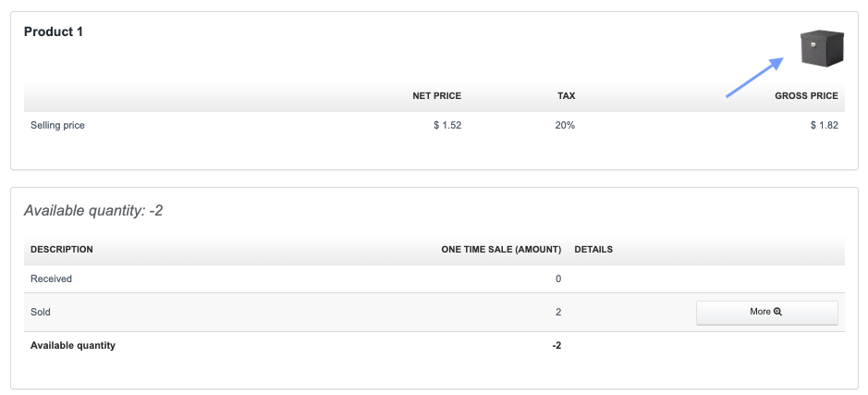Click the $ 1.52 net price value

click(x=447, y=125)
